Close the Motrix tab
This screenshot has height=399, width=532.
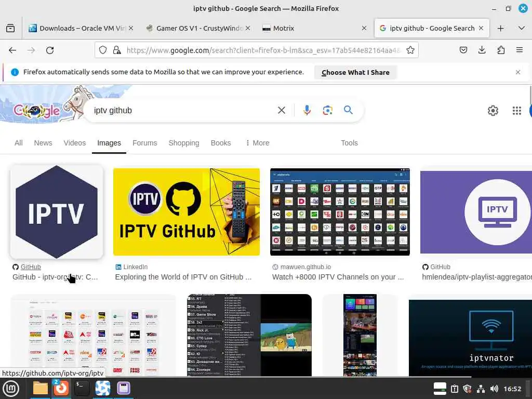click(x=364, y=28)
